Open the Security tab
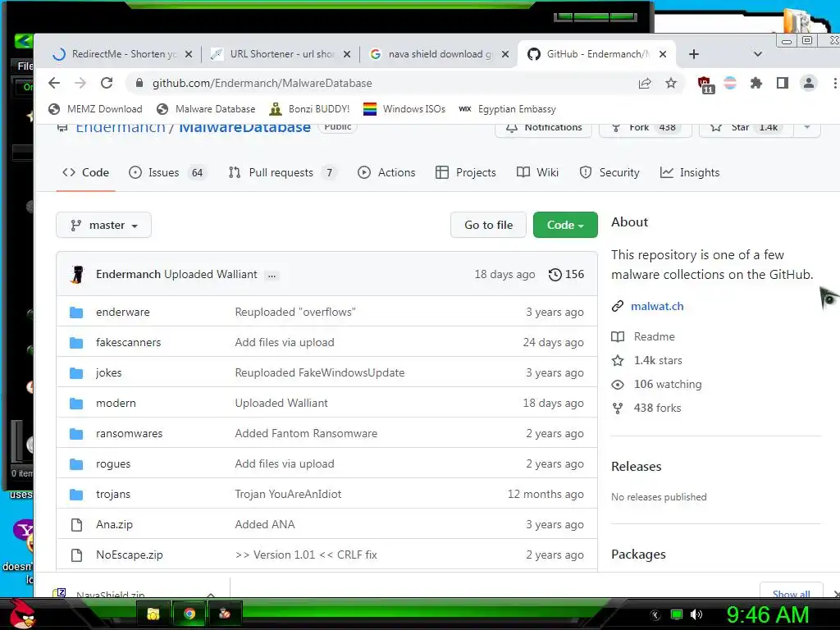 (x=609, y=172)
